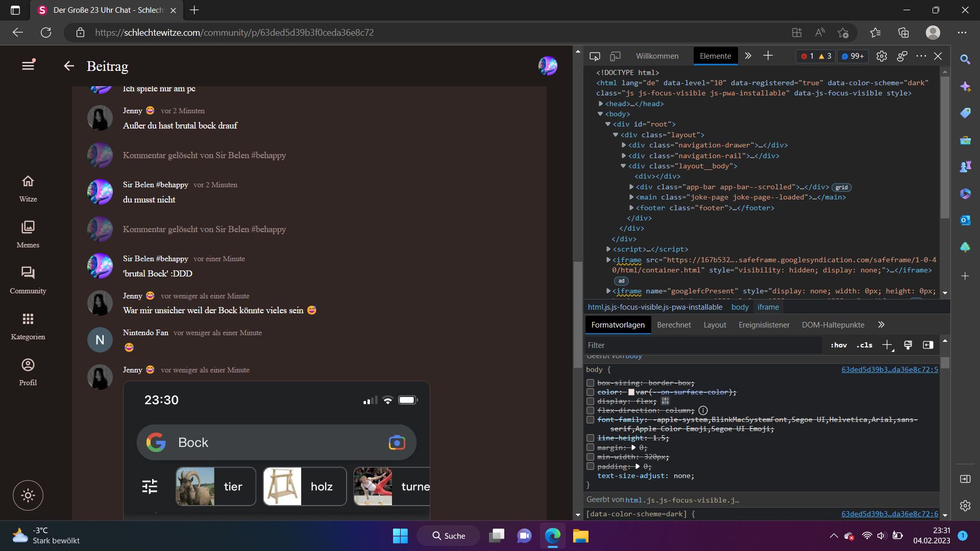Open the flexbox editor icon
This screenshot has width=980, height=551.
point(665,401)
